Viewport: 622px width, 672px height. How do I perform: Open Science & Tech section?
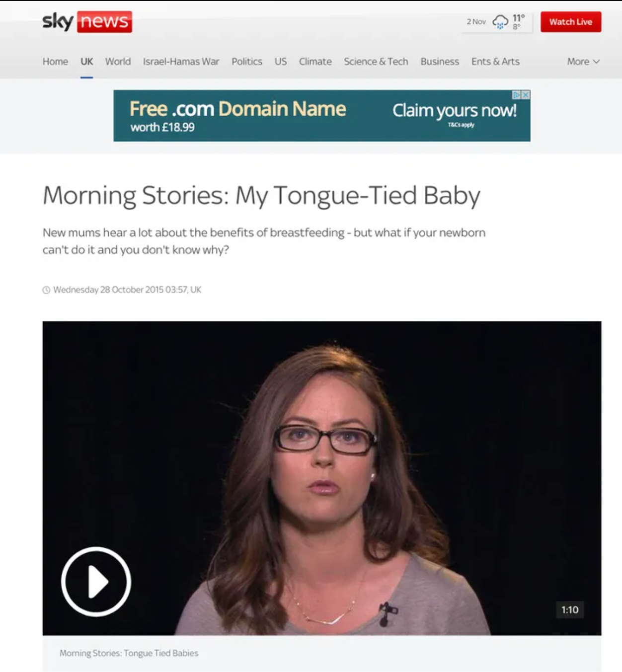[376, 62]
